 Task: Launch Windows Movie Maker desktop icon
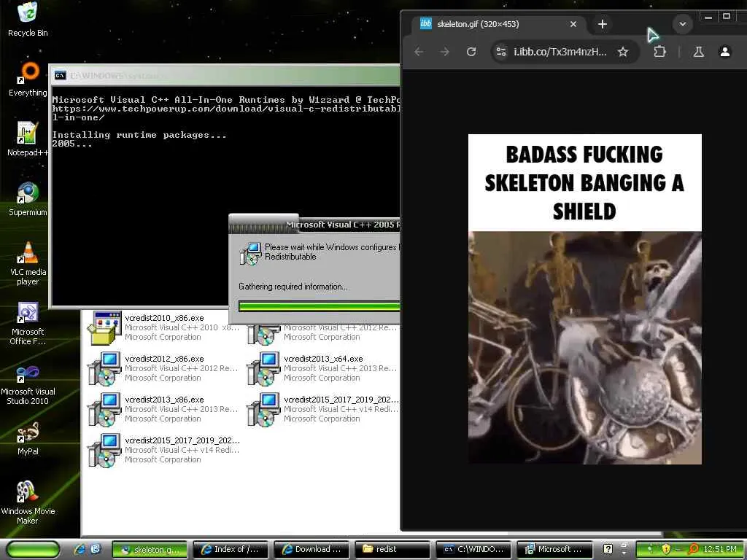(28, 503)
